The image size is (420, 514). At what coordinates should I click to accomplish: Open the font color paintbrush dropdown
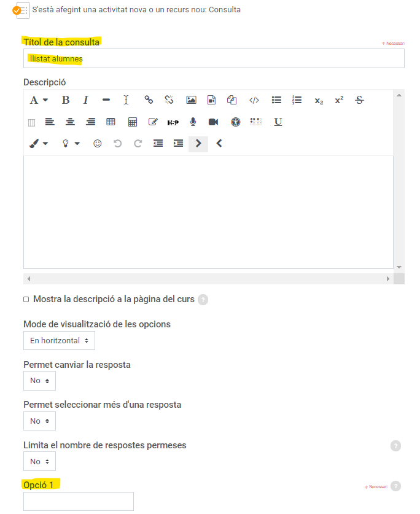click(39, 144)
